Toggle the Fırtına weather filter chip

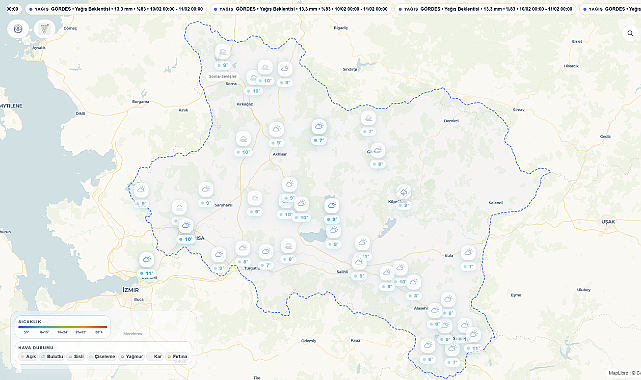(177, 357)
